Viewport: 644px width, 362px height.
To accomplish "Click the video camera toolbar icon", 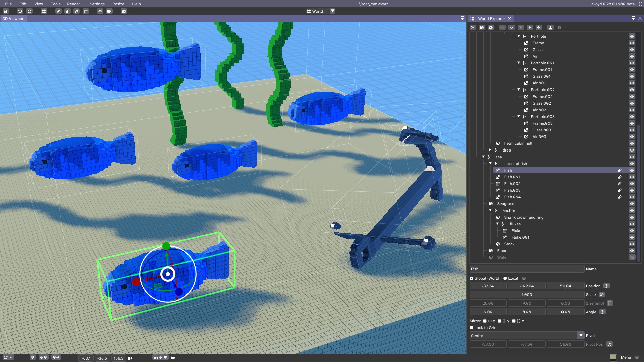I will point(109,11).
